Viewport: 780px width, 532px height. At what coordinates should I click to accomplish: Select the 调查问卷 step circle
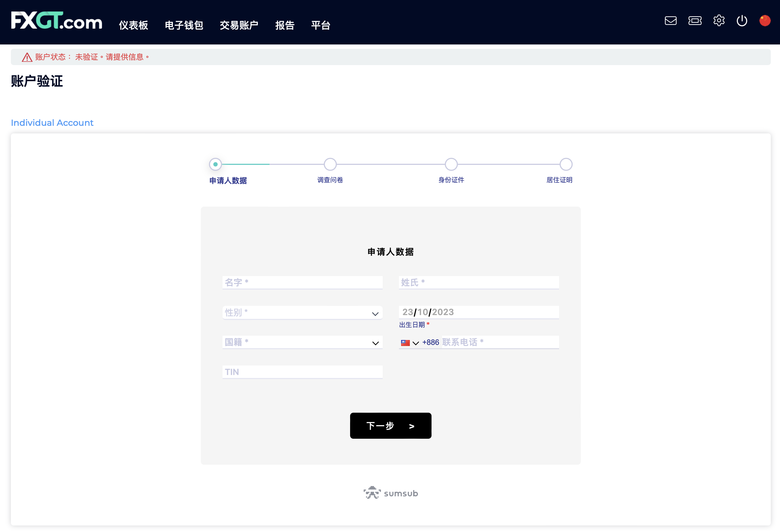[330, 164]
